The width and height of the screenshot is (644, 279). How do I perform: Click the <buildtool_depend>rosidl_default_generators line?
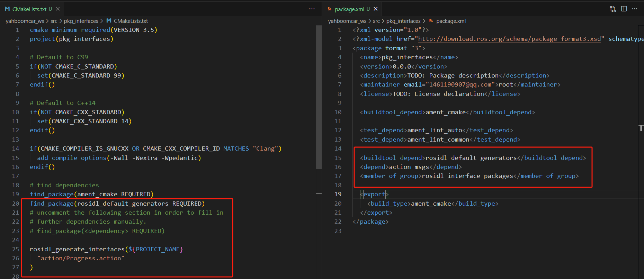pos(473,158)
